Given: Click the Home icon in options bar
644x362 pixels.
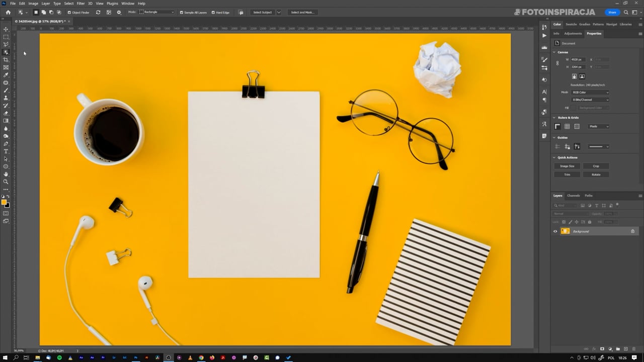Looking at the screenshot, I should tap(8, 12).
